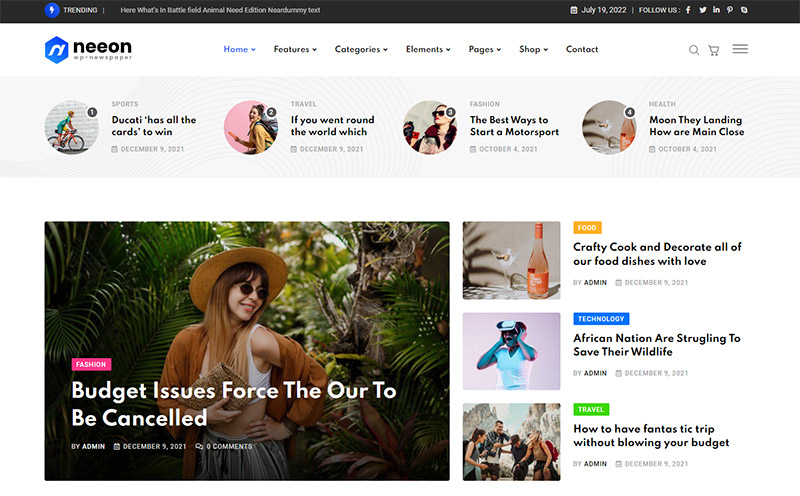Open the hamburger menu icon
Screen dimensions: 800x496
pyautogui.click(x=740, y=49)
